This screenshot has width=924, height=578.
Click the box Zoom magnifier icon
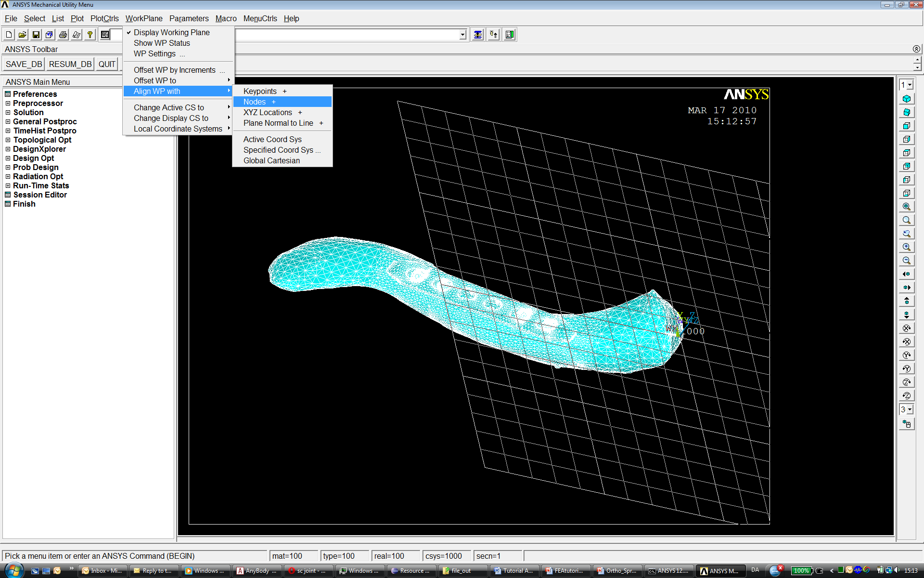907,220
